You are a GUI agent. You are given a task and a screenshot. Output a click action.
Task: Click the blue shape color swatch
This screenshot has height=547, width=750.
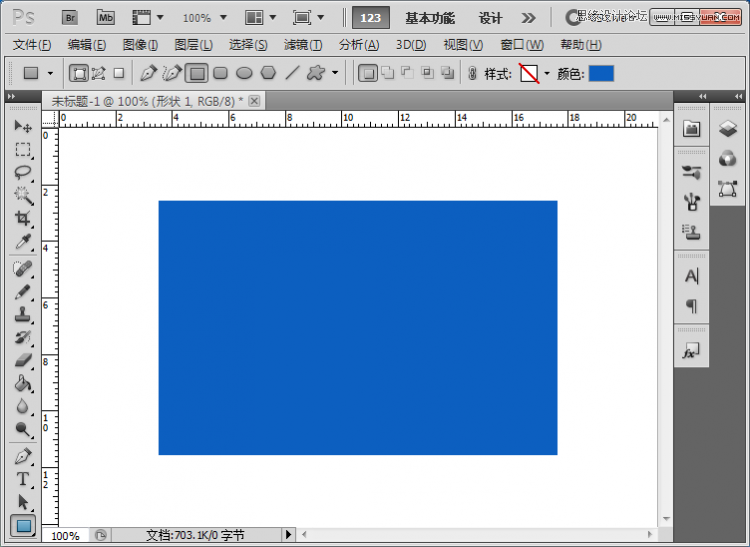click(x=601, y=73)
